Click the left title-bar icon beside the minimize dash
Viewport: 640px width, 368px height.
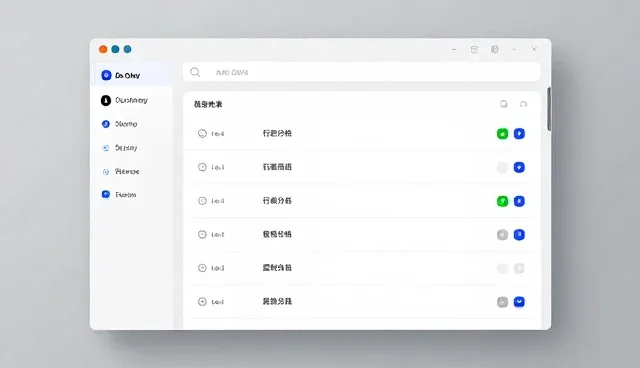coord(474,49)
